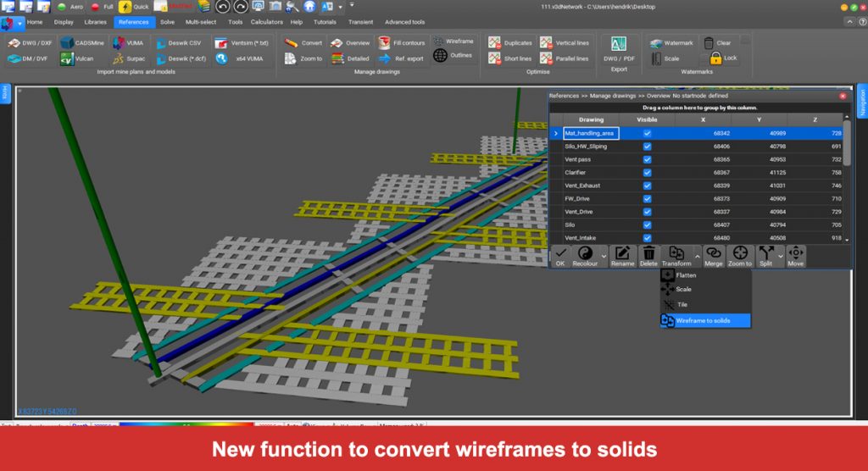Click the Mat_handling_area name field
The height and width of the screenshot is (471, 868).
point(591,133)
